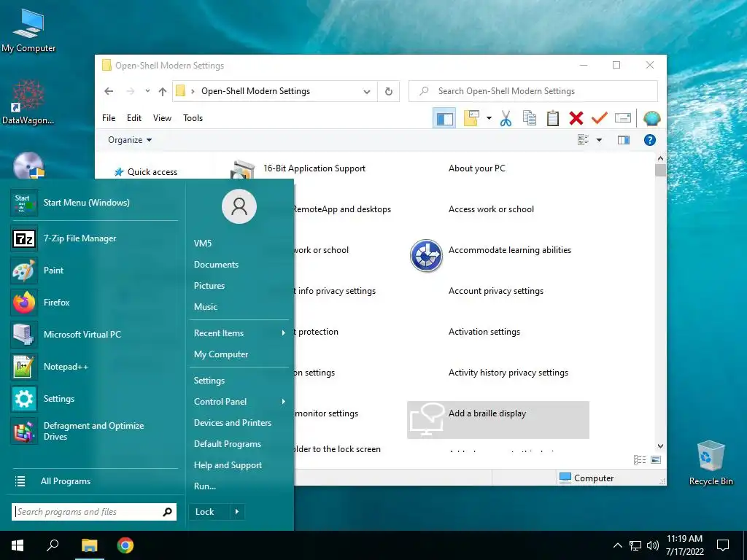
Task: Open address bar history dropdown
Action: [x=367, y=91]
